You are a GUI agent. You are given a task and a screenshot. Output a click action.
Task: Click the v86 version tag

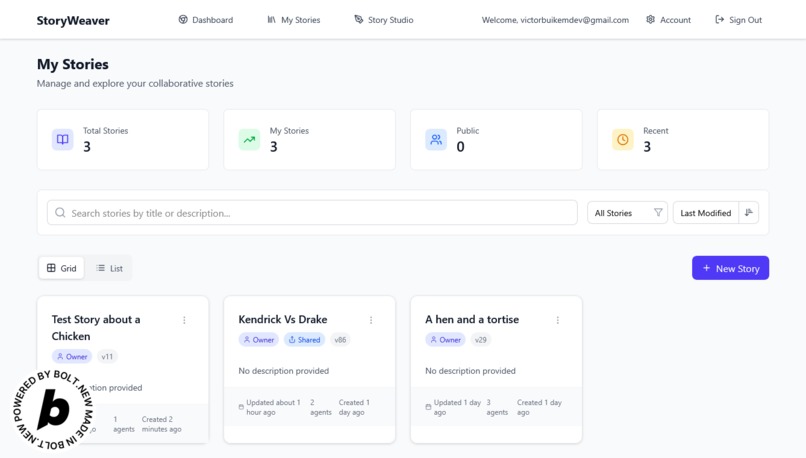tap(340, 340)
